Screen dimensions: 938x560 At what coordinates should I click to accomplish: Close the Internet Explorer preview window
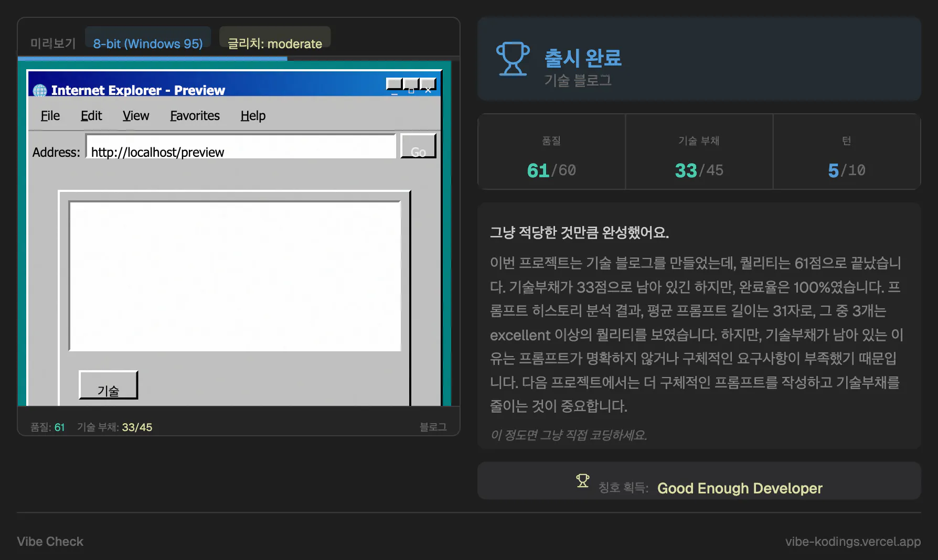[x=428, y=85]
